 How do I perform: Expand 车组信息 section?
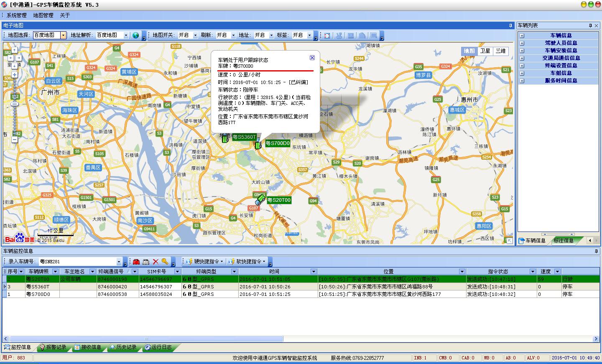point(522,73)
